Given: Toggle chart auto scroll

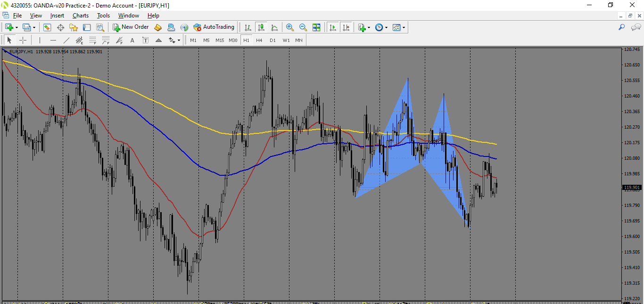Looking at the screenshot, I should click(x=333, y=27).
